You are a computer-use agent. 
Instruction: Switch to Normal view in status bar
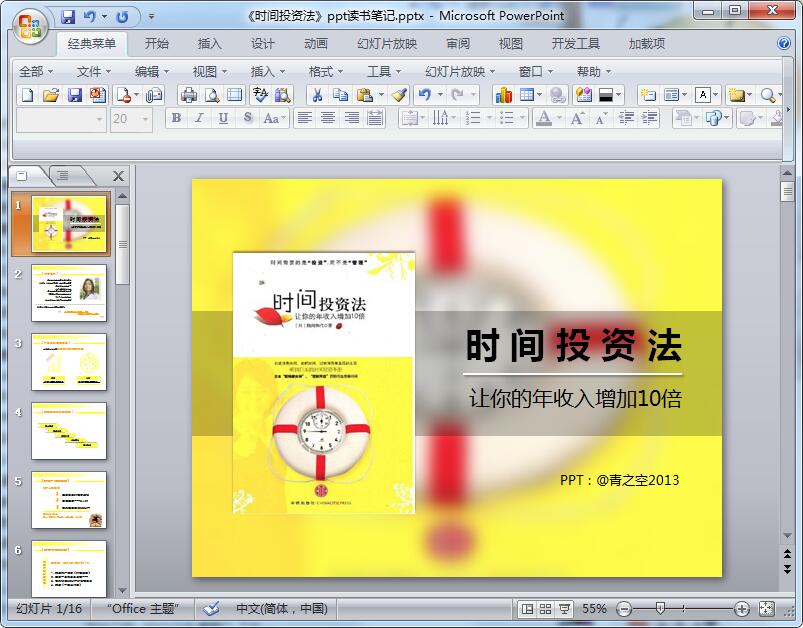[526, 609]
